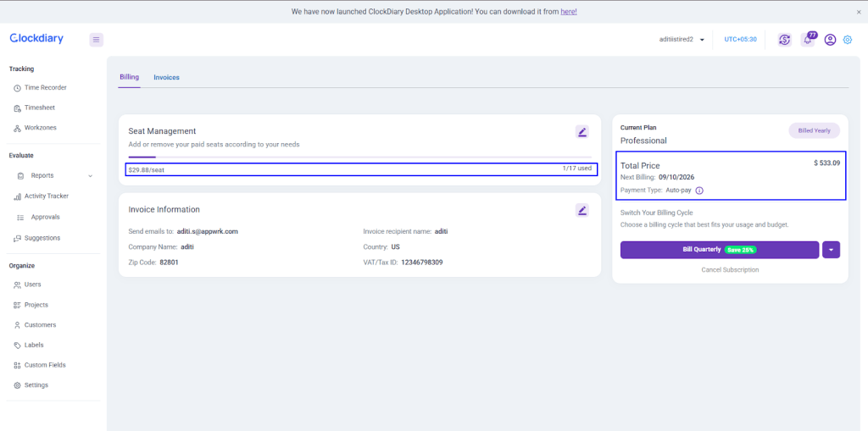
Task: Open the settings gear in top header
Action: tap(848, 40)
